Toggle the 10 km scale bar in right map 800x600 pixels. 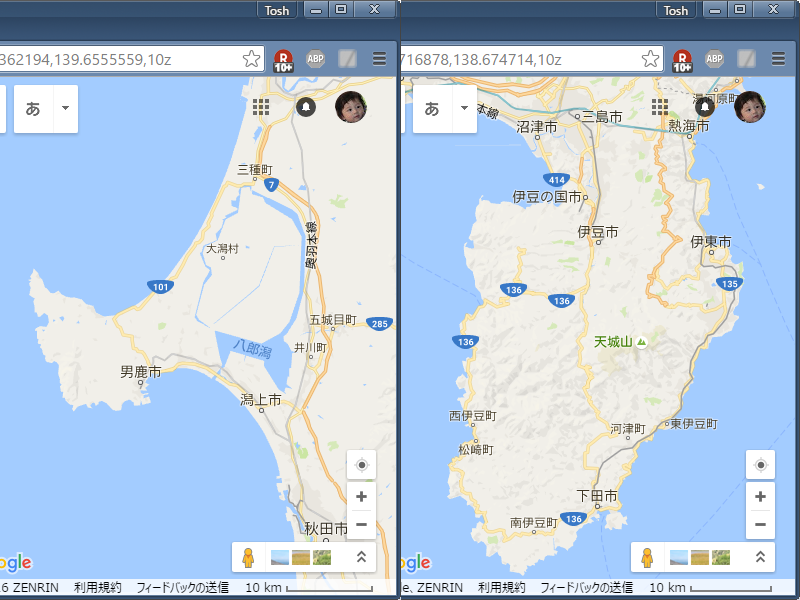710,588
